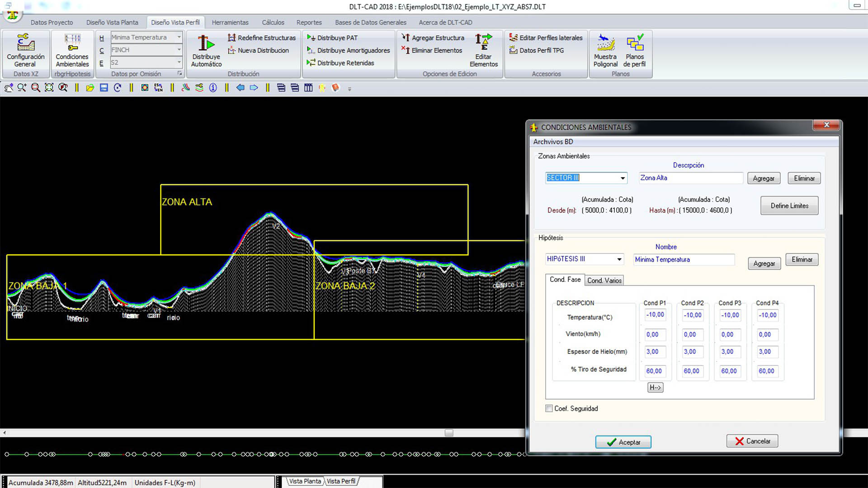Viewport: 868px width, 488px height.
Task: Open Planos de perfil tool
Action: click(634, 51)
